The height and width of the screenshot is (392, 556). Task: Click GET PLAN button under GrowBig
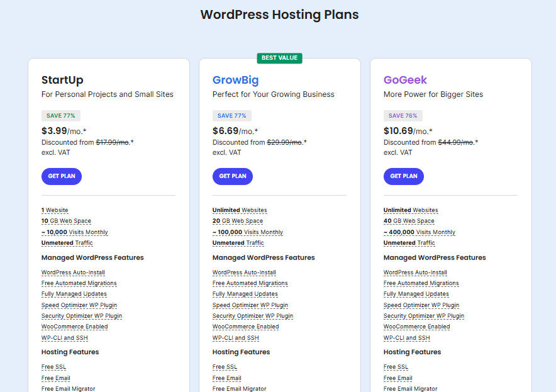pyautogui.click(x=233, y=176)
